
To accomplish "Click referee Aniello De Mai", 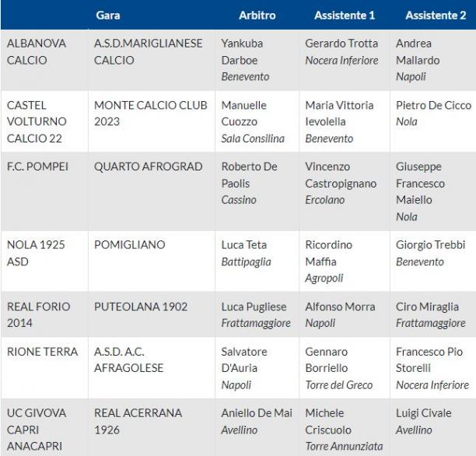I will (x=257, y=413).
